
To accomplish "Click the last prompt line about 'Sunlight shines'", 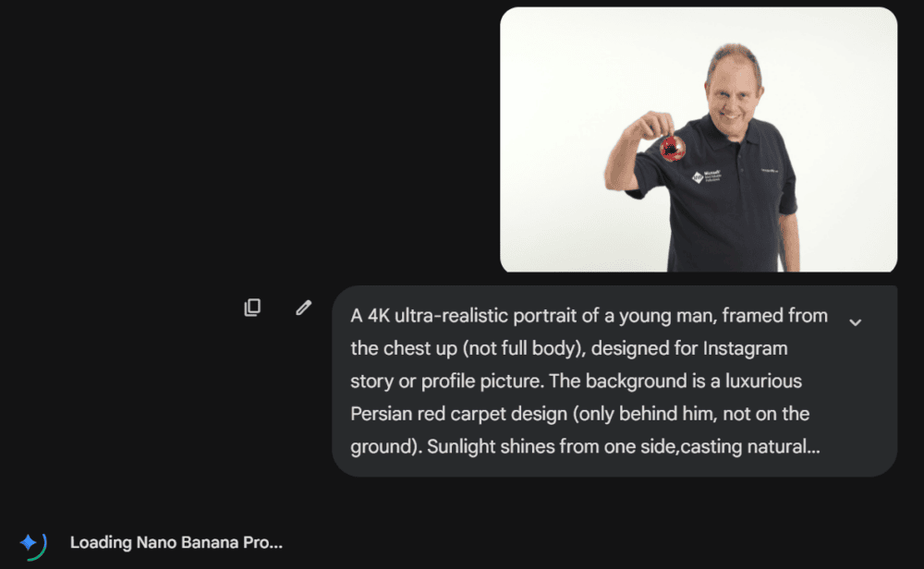I will click(585, 446).
